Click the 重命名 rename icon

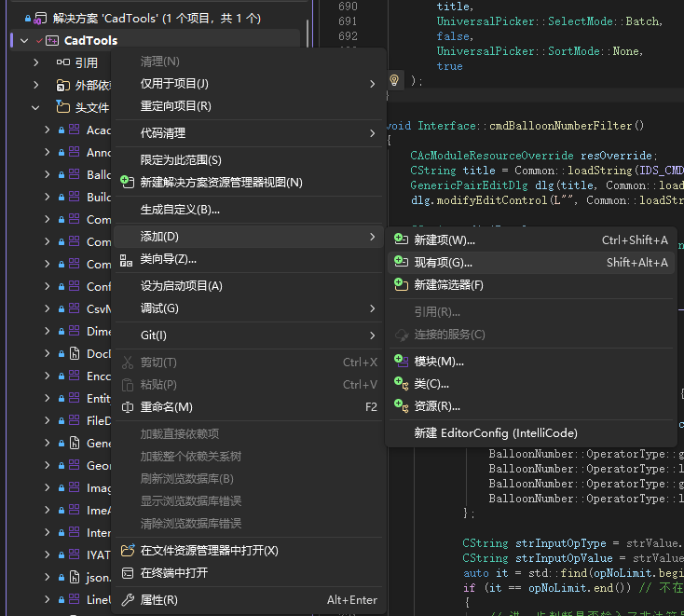(x=128, y=407)
